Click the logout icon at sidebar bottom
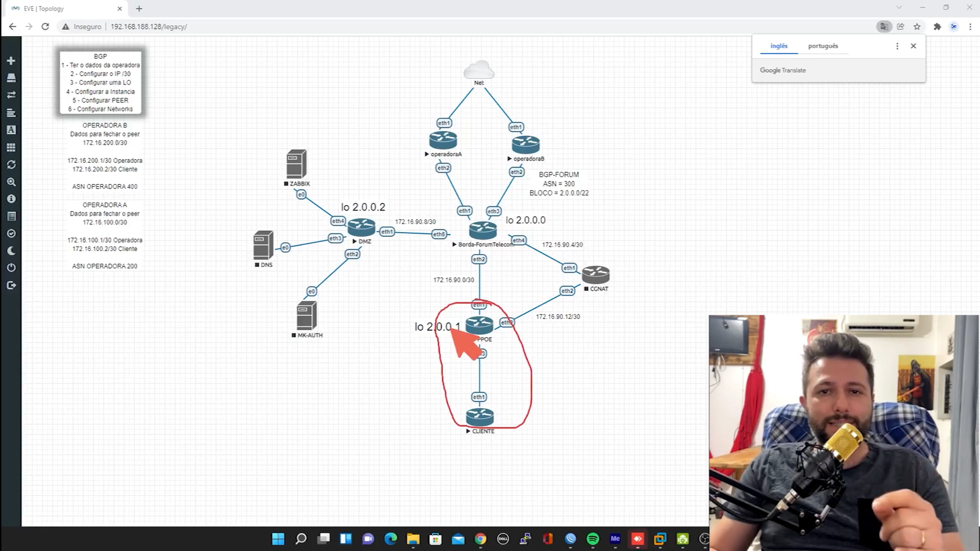 point(11,285)
